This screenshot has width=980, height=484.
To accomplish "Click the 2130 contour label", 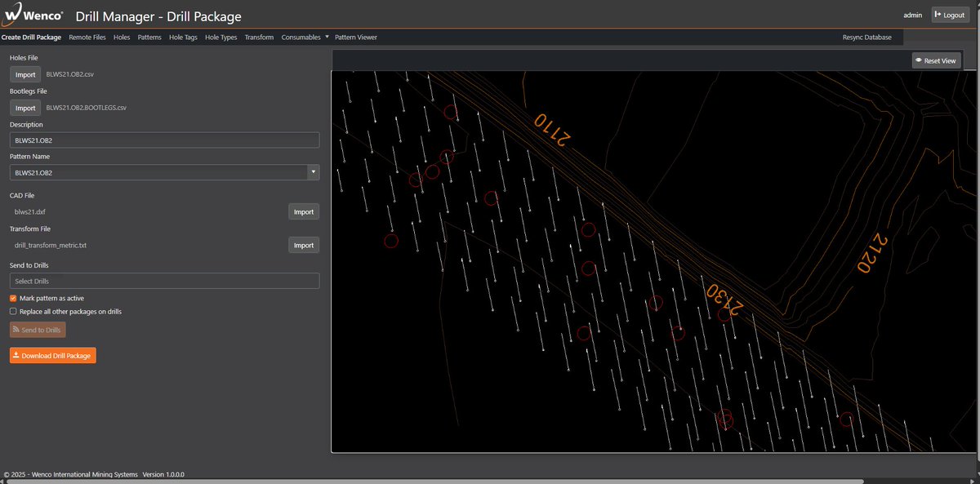I will [725, 300].
